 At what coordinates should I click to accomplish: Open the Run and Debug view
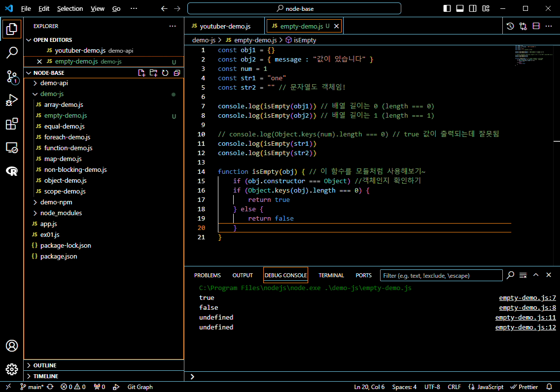[x=12, y=100]
